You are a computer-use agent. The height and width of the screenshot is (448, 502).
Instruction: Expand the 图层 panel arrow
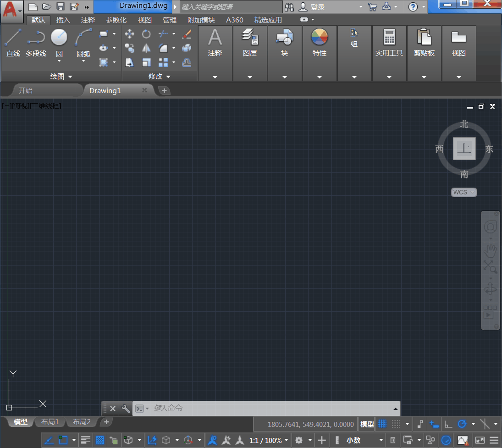coord(250,77)
